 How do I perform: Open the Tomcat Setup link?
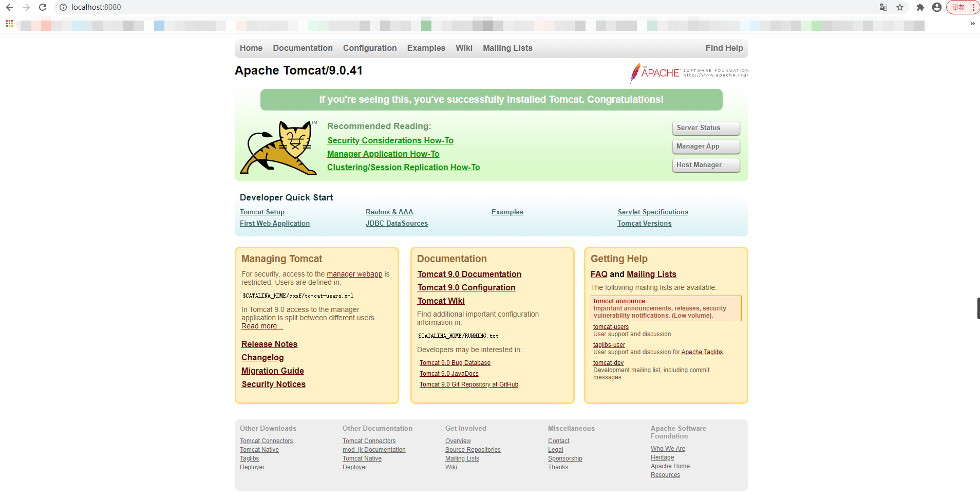(262, 212)
